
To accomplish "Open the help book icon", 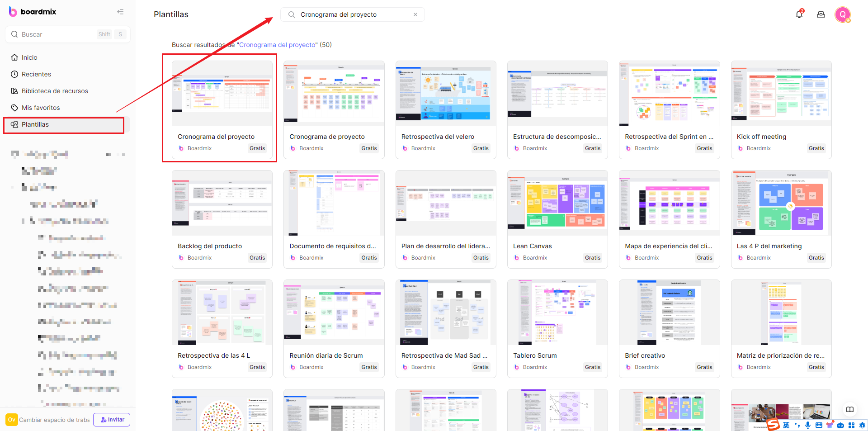I will pyautogui.click(x=850, y=409).
